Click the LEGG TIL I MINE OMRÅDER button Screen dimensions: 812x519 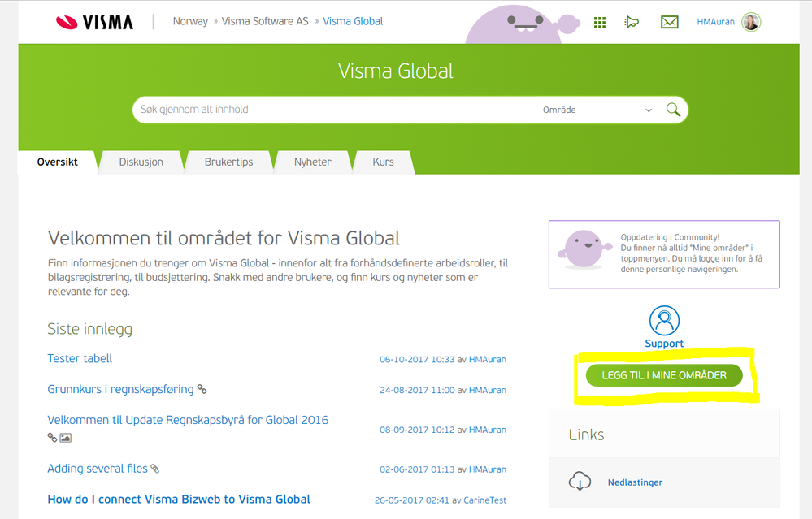coord(664,375)
